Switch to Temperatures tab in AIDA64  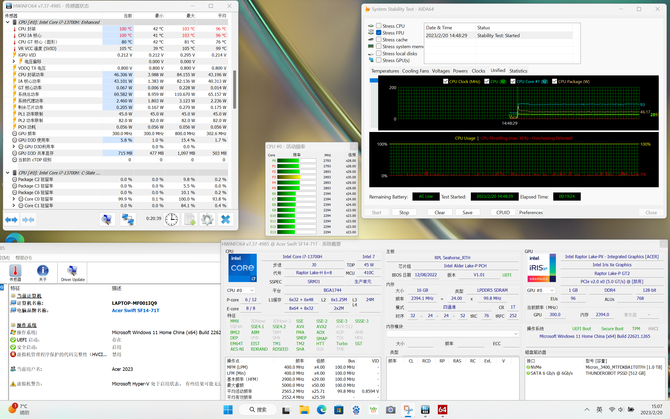click(x=385, y=71)
